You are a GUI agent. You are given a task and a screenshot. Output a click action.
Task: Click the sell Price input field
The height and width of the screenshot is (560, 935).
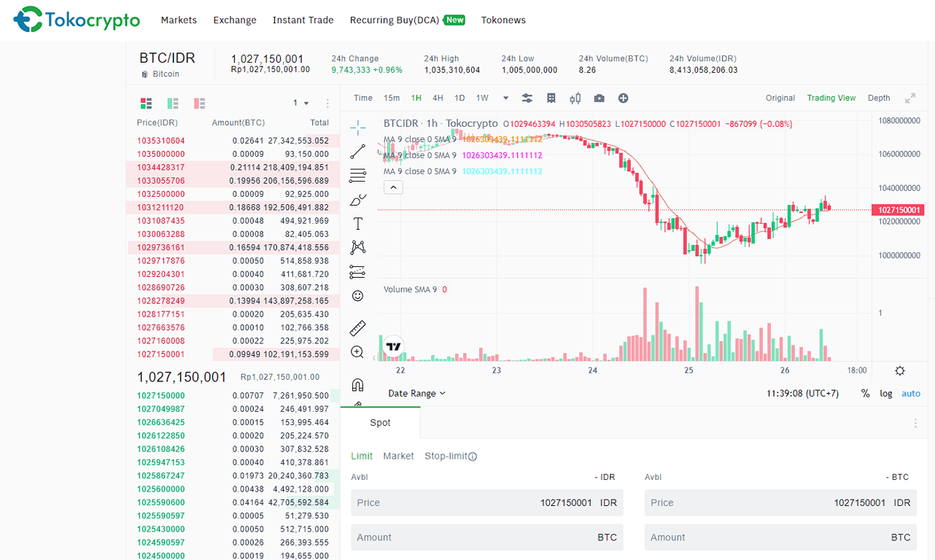[780, 502]
